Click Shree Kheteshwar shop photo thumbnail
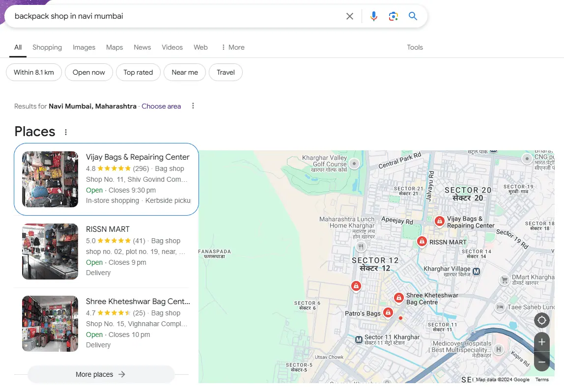The width and height of the screenshot is (564, 392). point(50,324)
